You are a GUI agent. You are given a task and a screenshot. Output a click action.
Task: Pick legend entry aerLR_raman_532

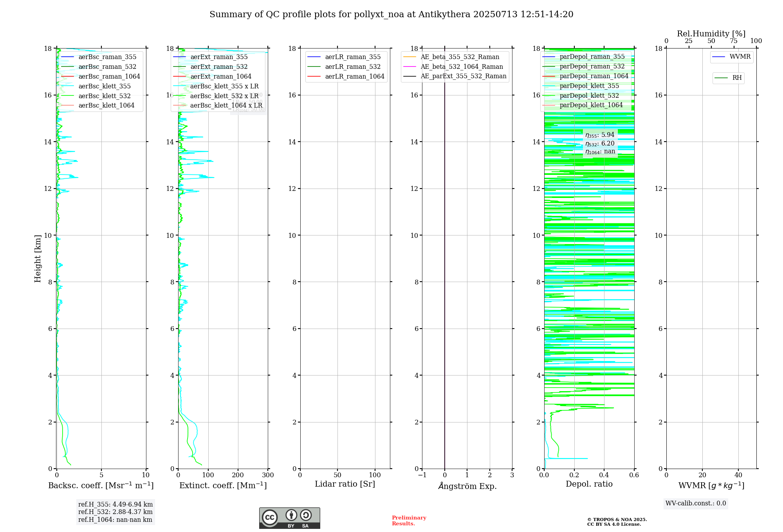tap(344, 67)
